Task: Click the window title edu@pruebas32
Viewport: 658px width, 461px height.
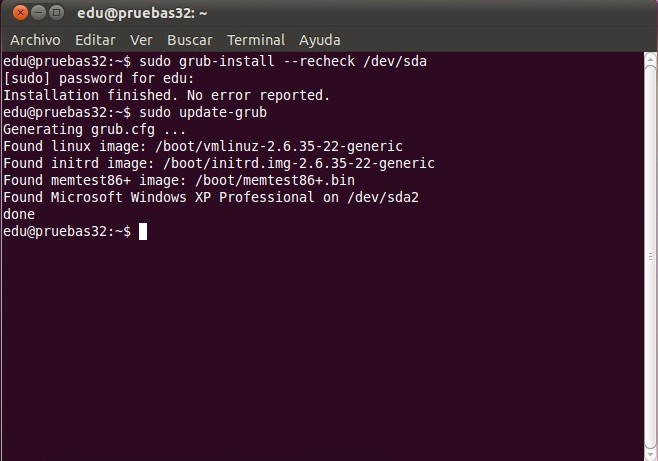Action: click(x=142, y=13)
